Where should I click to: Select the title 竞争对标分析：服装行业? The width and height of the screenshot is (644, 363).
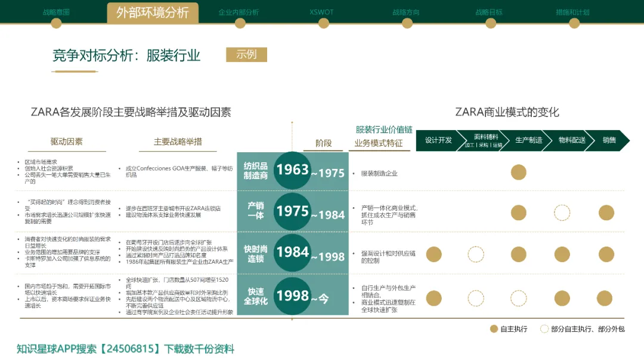pos(126,55)
